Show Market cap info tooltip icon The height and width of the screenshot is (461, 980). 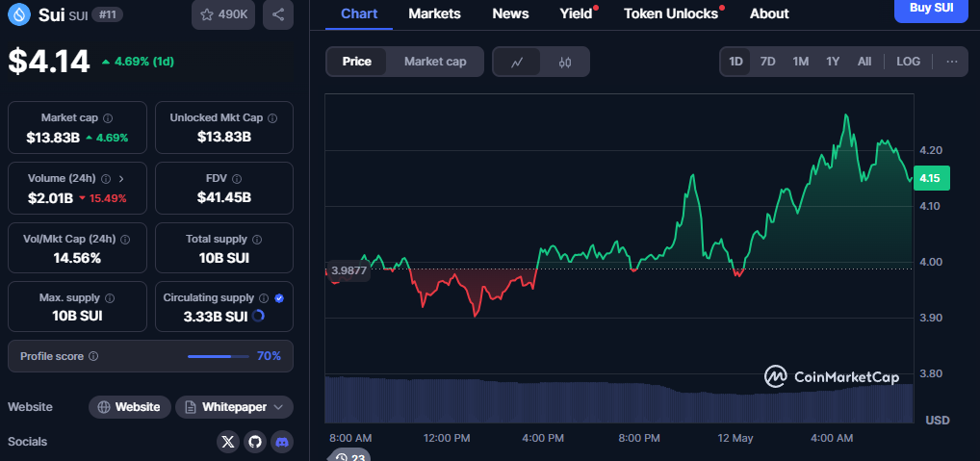[x=108, y=118]
